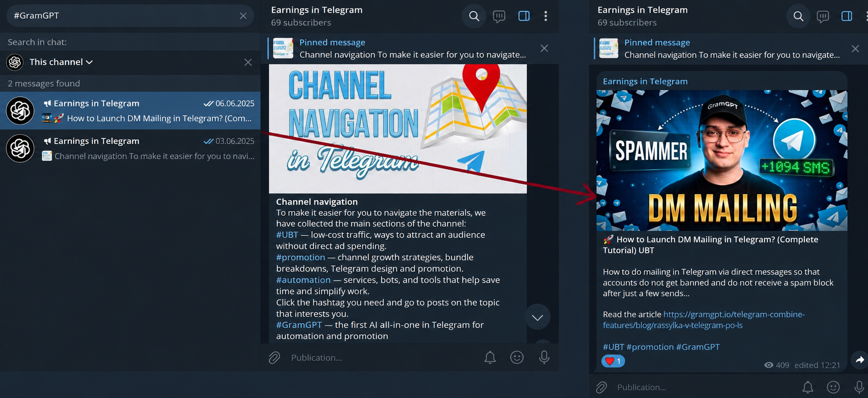Image resolution: width=868 pixels, height=398 pixels.
Task: Open three-dot menu in middle chat header
Action: pos(546,16)
